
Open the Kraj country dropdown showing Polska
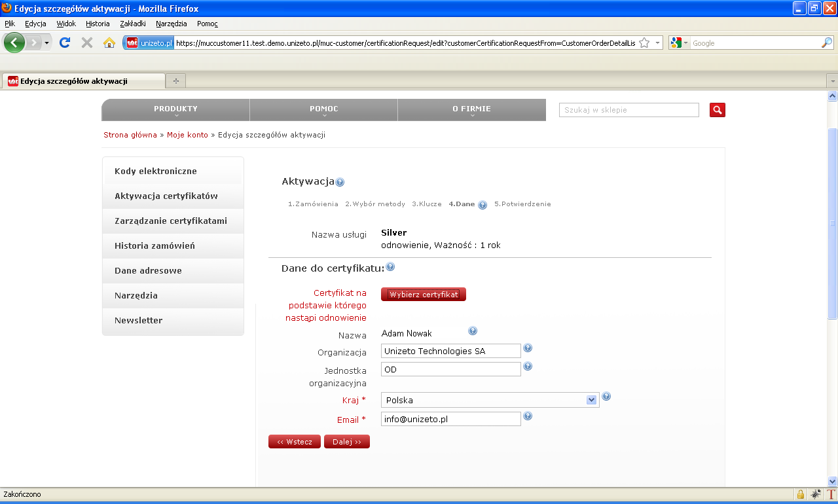pyautogui.click(x=490, y=400)
